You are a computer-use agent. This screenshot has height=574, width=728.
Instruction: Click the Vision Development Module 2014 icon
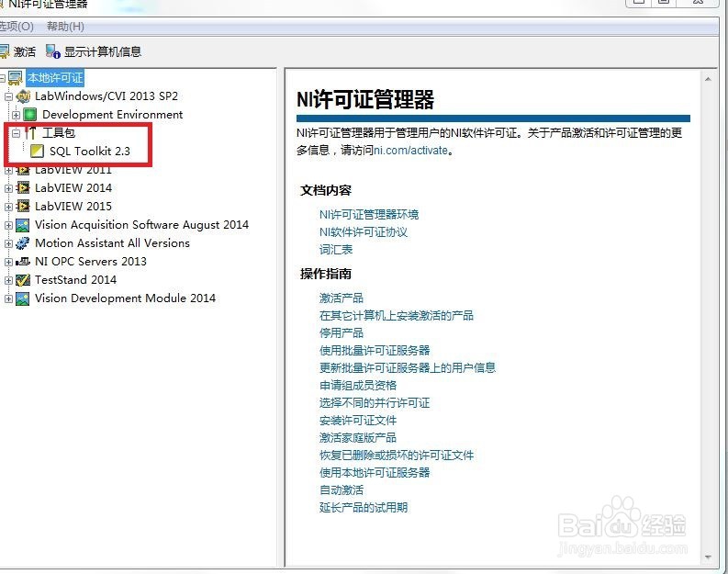pos(23,298)
